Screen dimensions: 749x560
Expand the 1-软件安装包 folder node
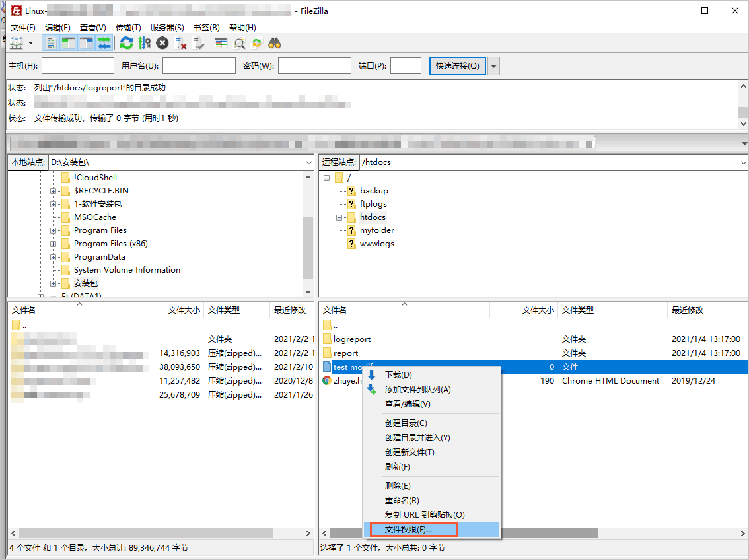(x=53, y=204)
